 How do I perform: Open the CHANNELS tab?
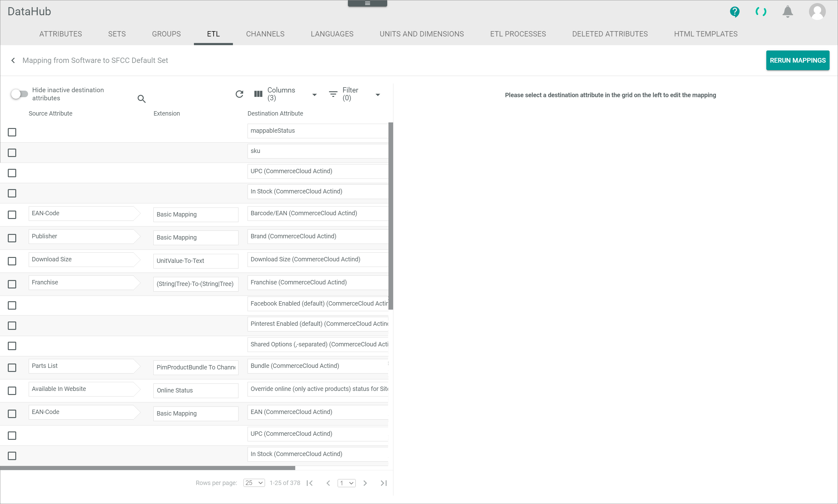tap(265, 34)
